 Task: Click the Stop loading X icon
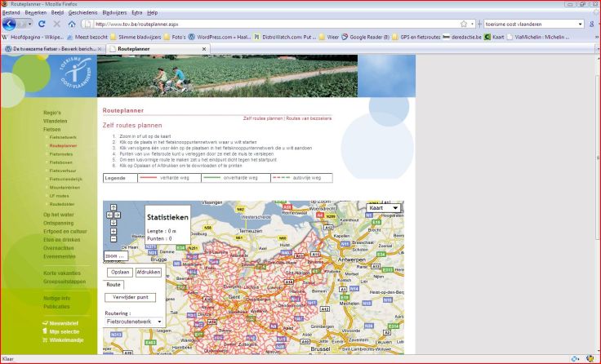[x=56, y=24]
